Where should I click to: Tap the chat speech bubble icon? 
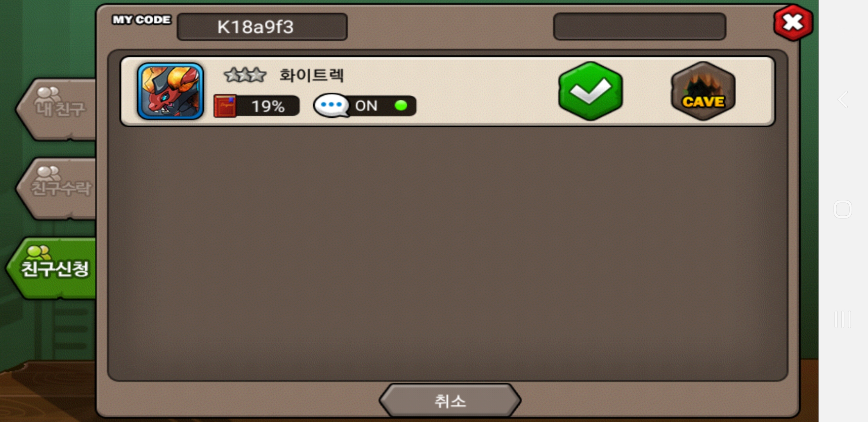point(331,105)
